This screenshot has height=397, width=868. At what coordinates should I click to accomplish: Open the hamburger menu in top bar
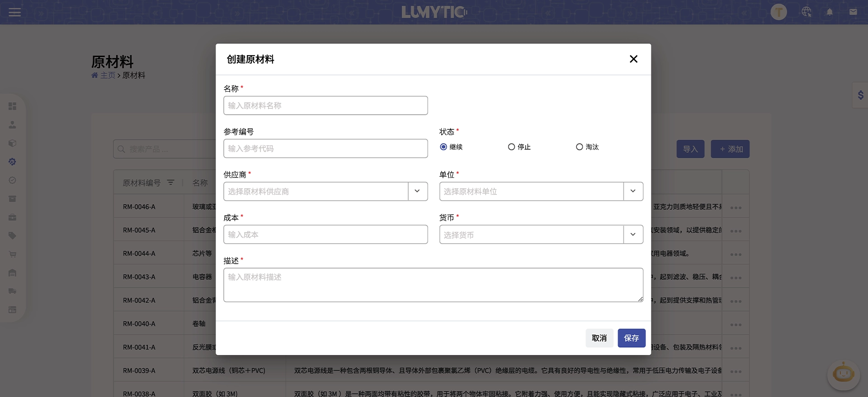(x=14, y=12)
